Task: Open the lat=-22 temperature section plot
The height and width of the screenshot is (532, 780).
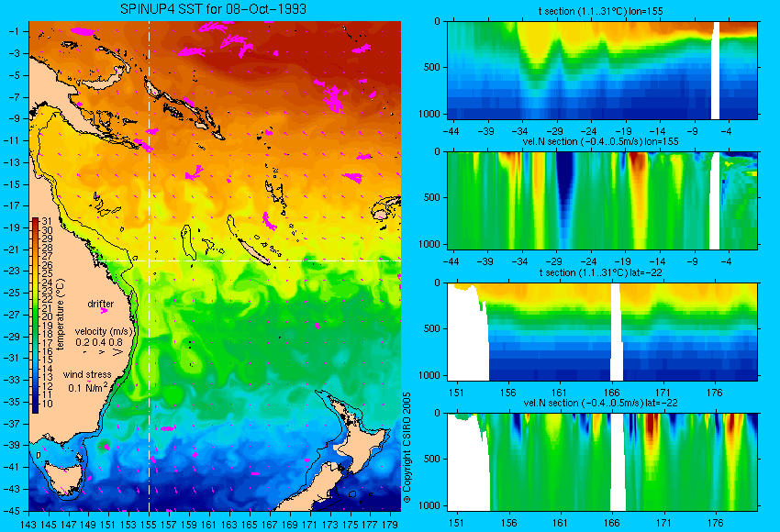Action: pos(602,332)
